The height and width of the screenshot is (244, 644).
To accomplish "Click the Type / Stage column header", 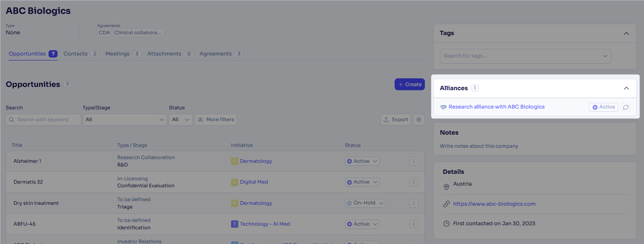I will point(132,145).
